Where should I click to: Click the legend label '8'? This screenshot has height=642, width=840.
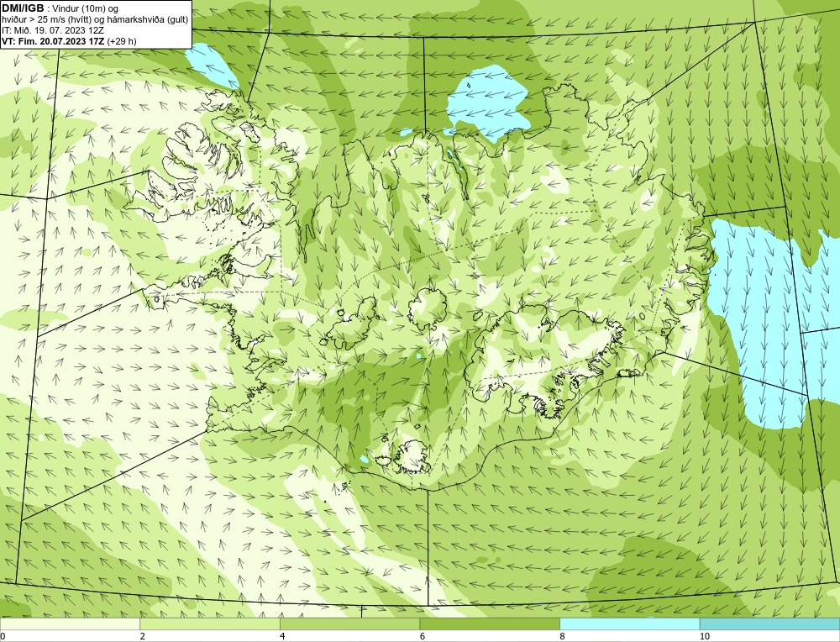[x=563, y=636]
